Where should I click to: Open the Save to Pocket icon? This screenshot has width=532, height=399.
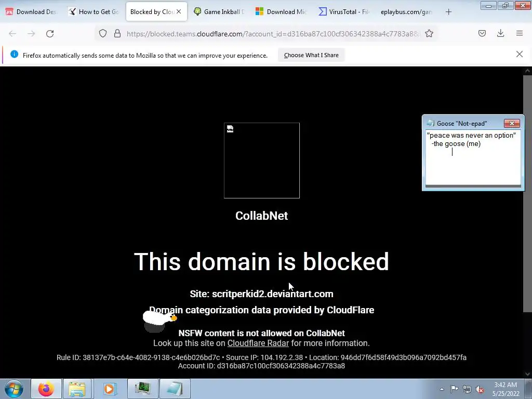(482, 33)
